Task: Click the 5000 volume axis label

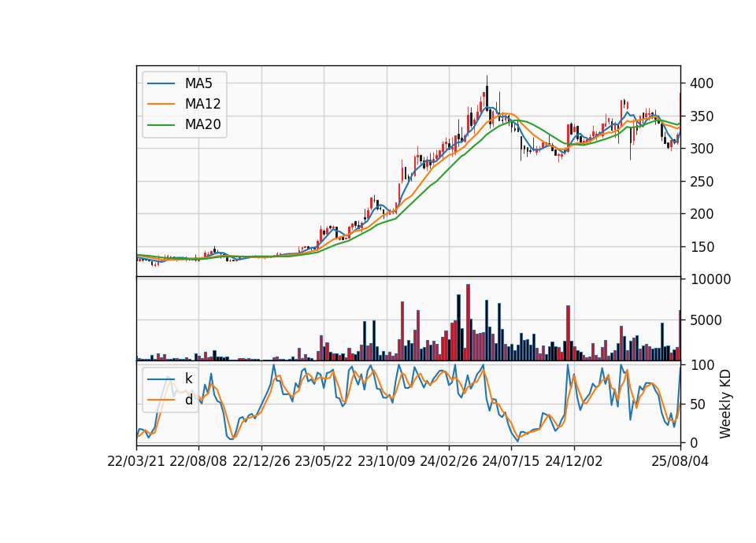Action: (706, 320)
